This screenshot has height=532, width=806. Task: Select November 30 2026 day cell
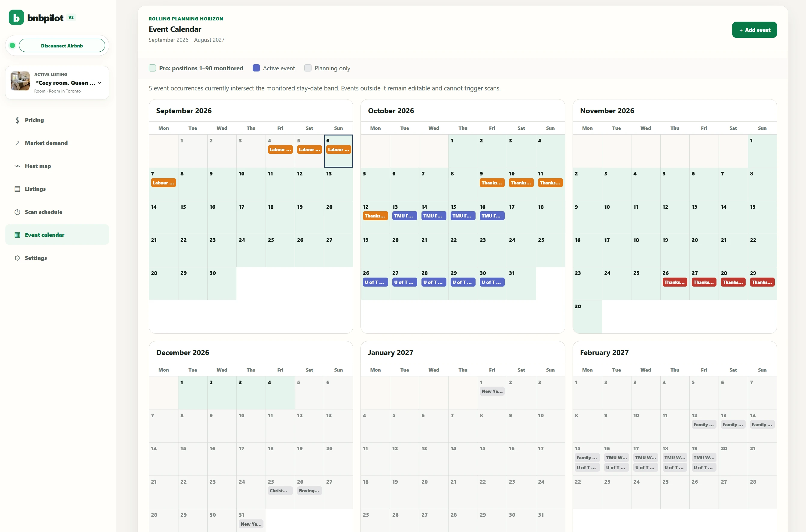[x=587, y=317]
